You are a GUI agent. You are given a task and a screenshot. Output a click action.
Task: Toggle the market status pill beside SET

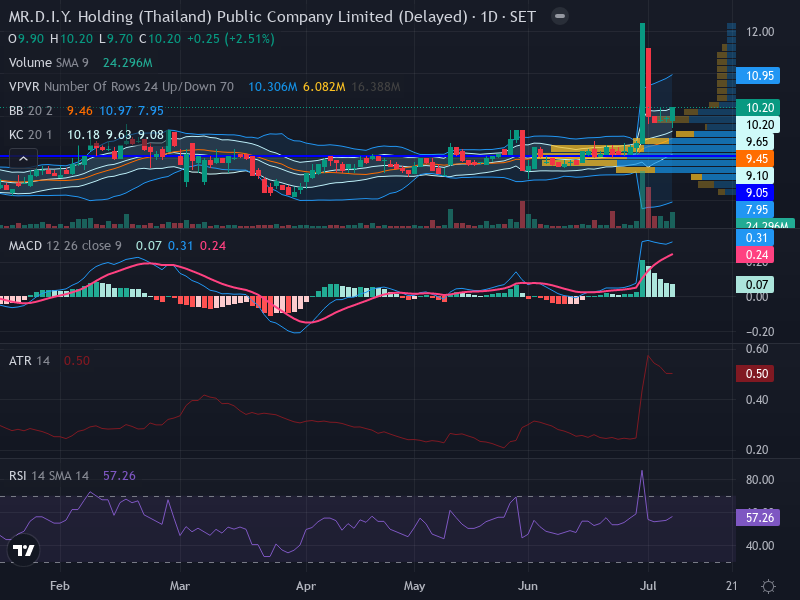coord(560,16)
